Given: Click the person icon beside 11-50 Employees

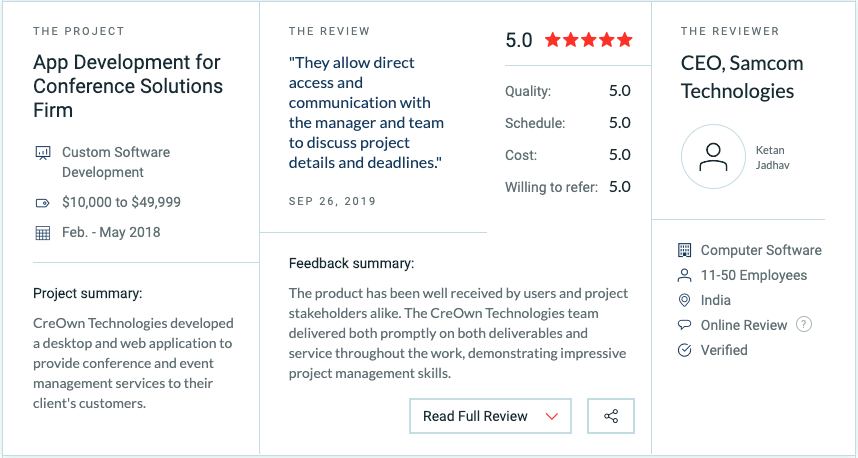Looking at the screenshot, I should click(685, 275).
